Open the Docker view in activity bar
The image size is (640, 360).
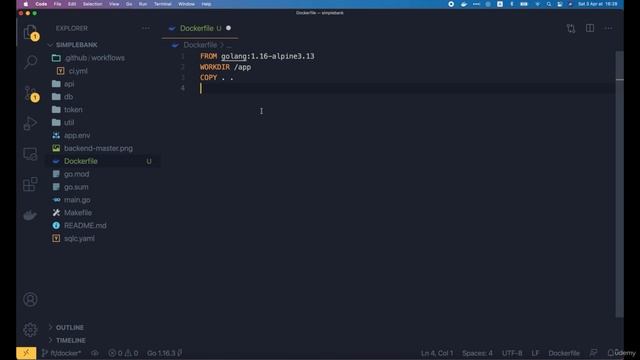30,215
